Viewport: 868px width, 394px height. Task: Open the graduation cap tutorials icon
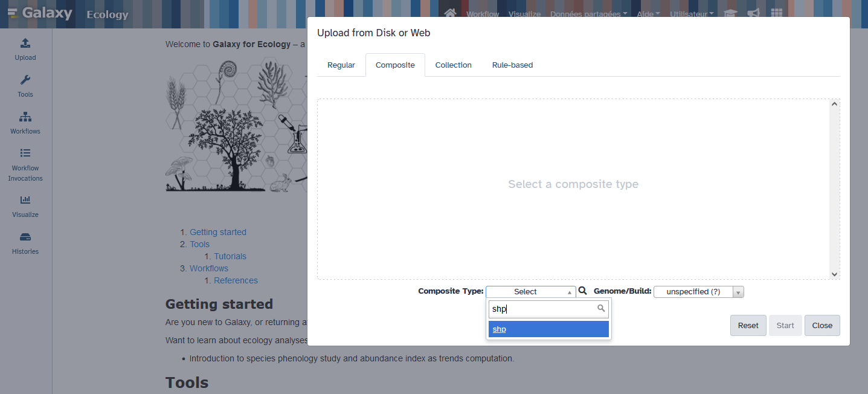tap(731, 13)
